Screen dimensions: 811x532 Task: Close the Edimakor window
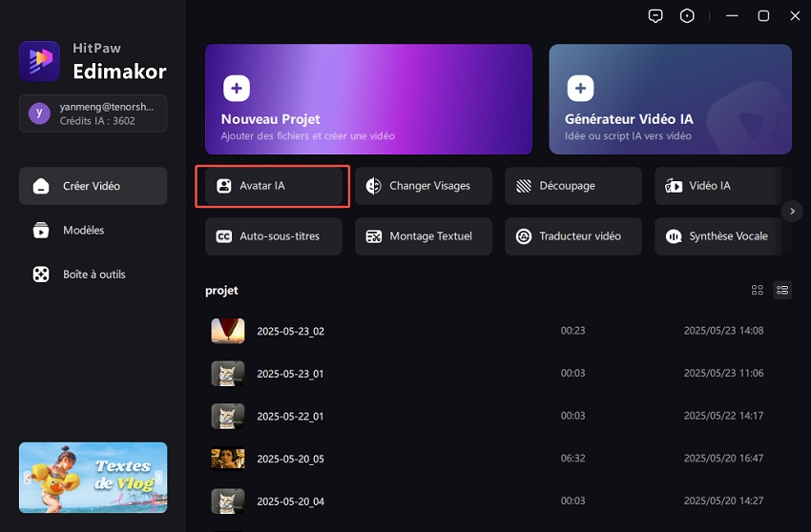pos(795,16)
